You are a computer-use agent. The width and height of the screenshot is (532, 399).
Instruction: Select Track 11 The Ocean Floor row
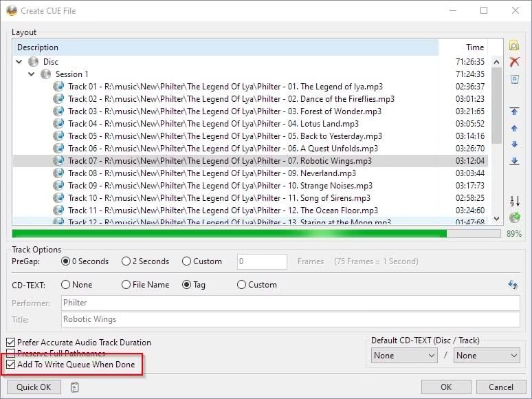[x=250, y=211]
